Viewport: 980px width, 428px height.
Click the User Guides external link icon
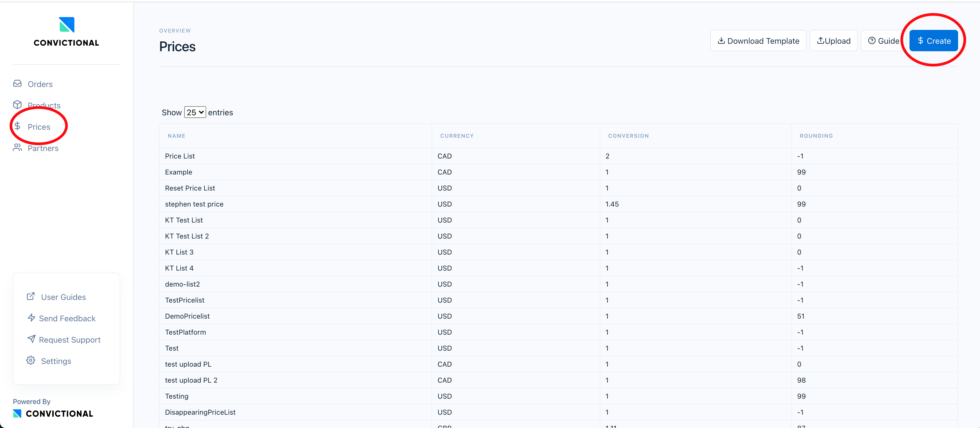point(31,296)
